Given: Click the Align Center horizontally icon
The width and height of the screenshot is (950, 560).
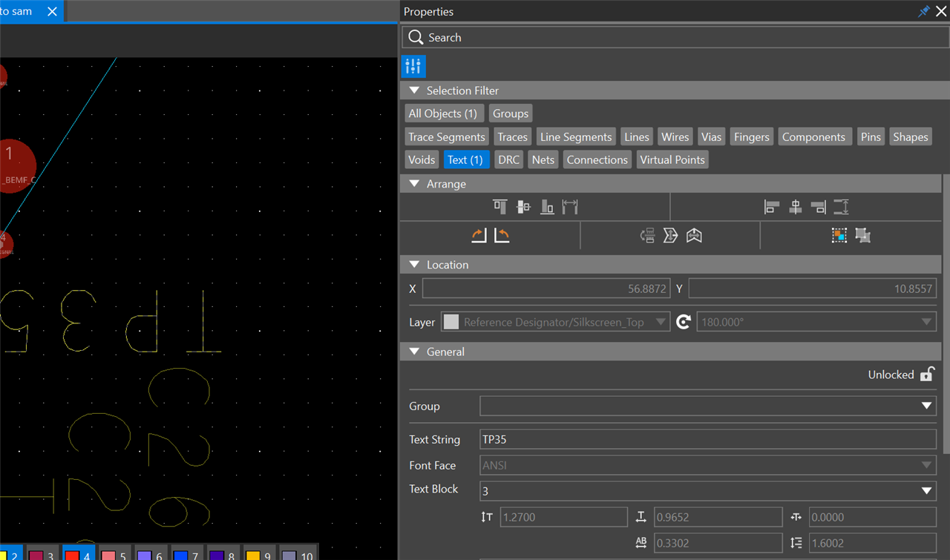Looking at the screenshot, I should (795, 207).
